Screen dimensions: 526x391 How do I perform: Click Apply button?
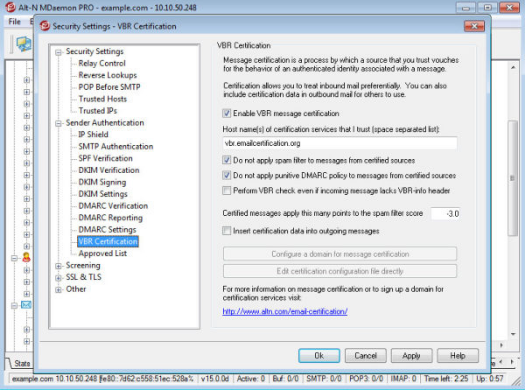pos(411,356)
